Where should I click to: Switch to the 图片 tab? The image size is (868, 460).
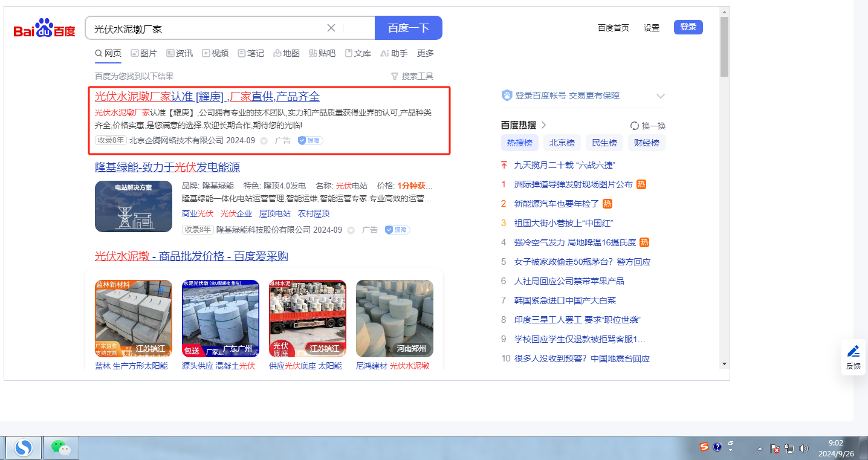pos(144,53)
